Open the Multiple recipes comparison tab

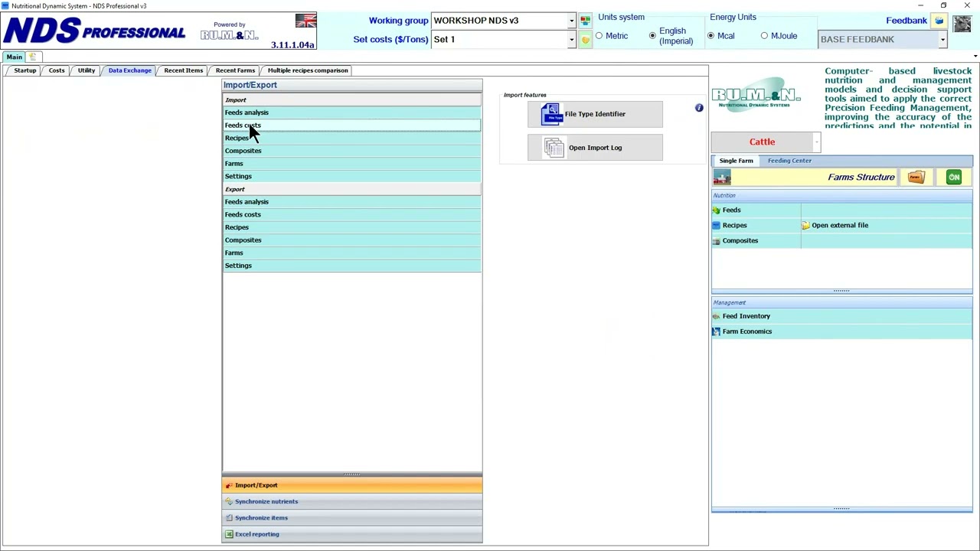tap(308, 70)
